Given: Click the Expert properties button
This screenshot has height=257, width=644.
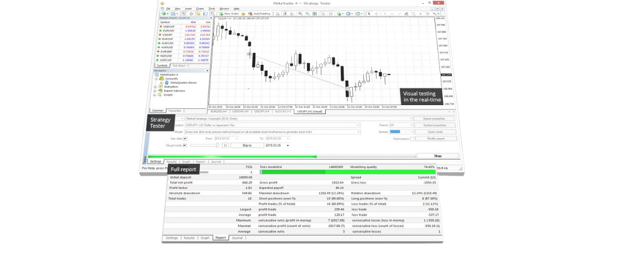Looking at the screenshot, I should tap(434, 119).
